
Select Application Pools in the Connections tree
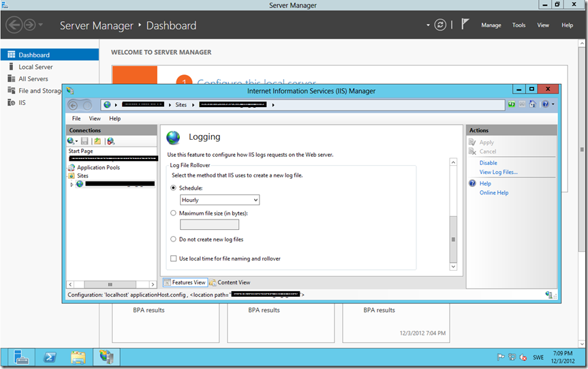pos(99,167)
